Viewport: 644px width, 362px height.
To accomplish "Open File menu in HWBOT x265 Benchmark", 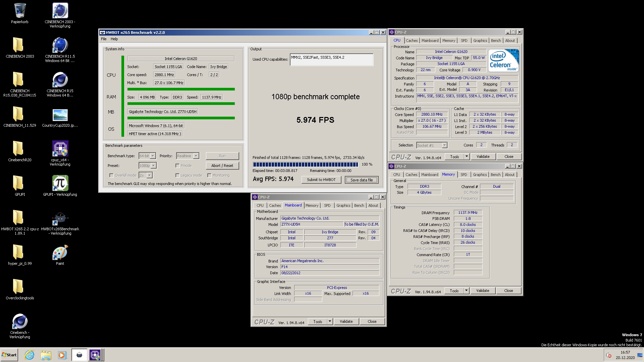I will pyautogui.click(x=104, y=39).
